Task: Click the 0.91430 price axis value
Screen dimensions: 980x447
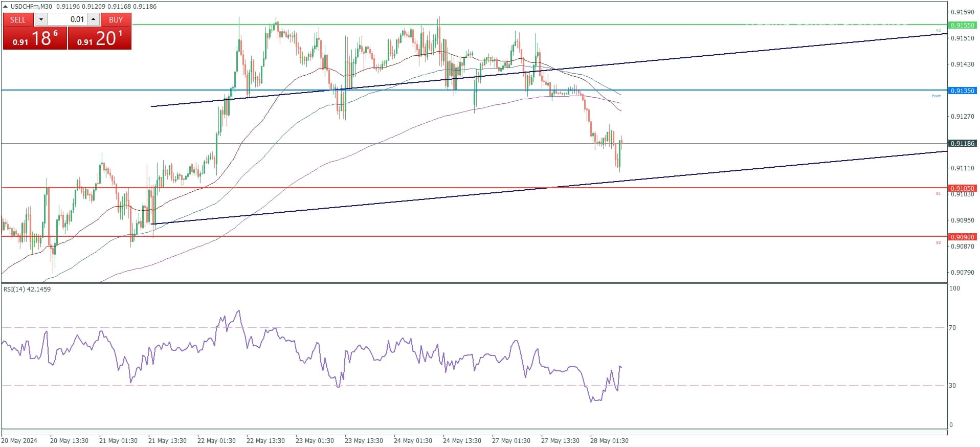Action: pos(962,64)
